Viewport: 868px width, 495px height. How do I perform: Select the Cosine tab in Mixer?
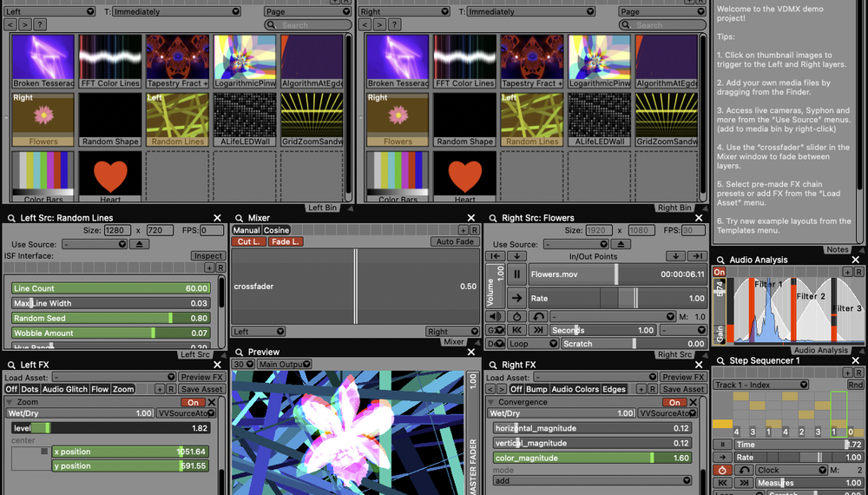[277, 230]
